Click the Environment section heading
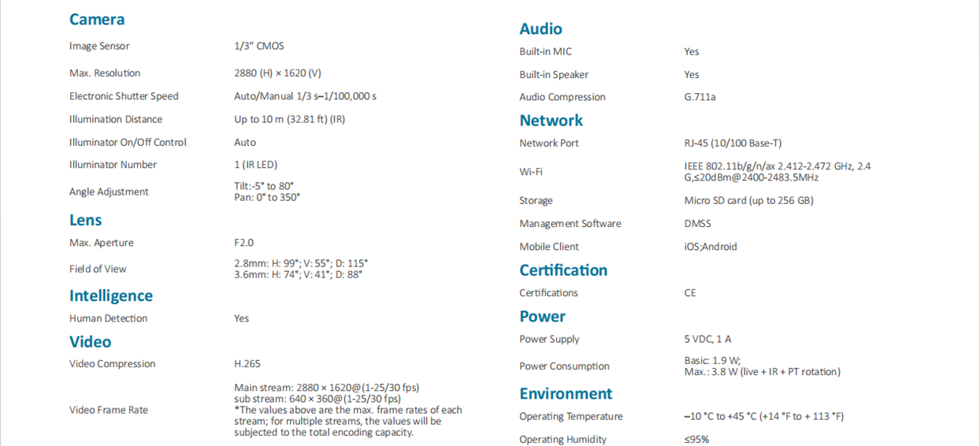980x446 pixels. pos(566,394)
